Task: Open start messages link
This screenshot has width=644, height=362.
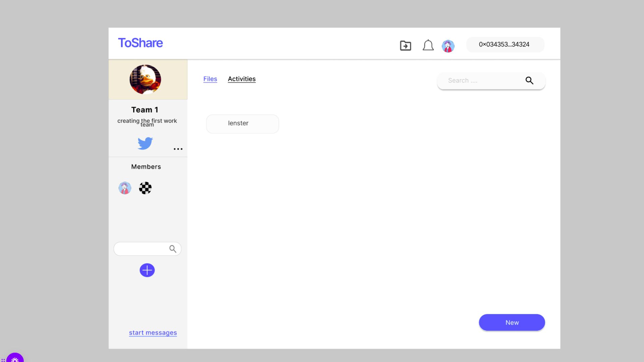Action: click(153, 333)
